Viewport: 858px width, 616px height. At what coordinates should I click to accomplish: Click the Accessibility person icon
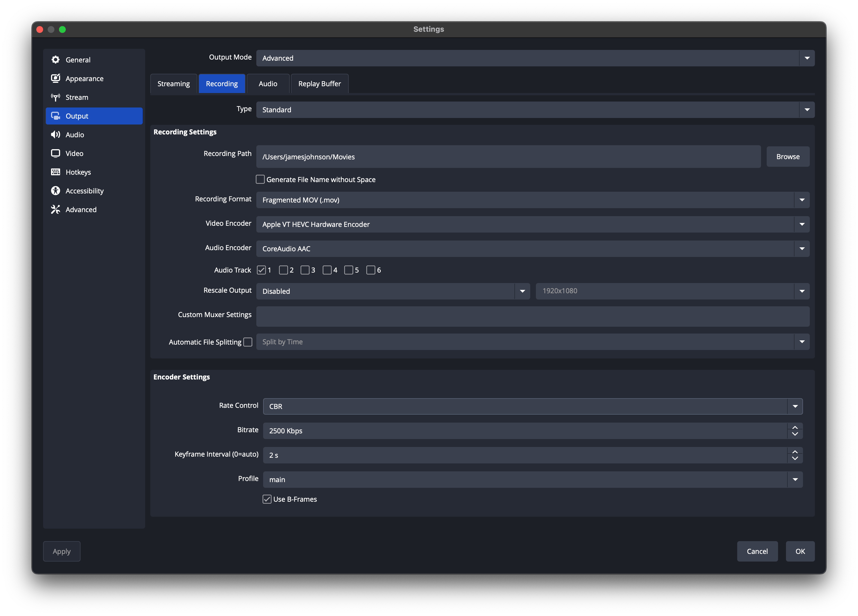[56, 191]
